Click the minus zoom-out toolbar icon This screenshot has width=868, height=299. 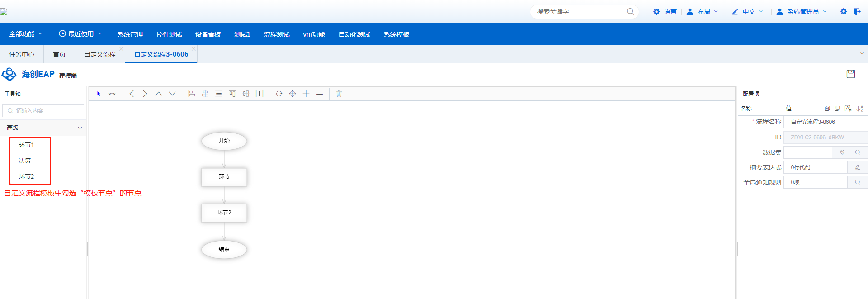(320, 94)
